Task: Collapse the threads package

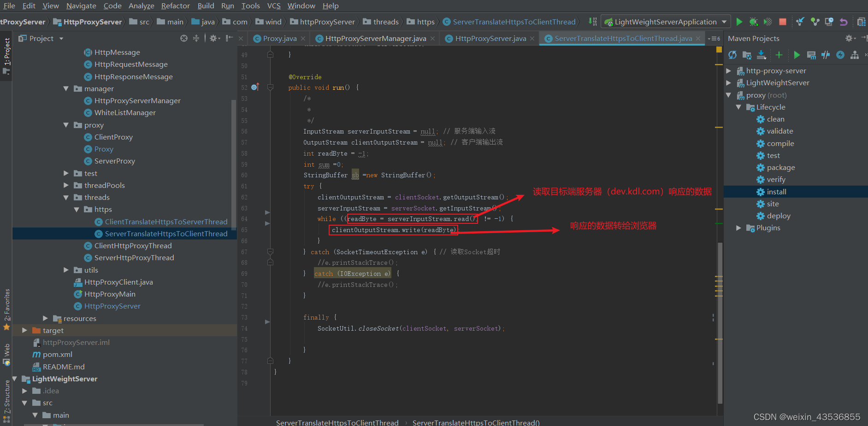Action: pos(66,197)
